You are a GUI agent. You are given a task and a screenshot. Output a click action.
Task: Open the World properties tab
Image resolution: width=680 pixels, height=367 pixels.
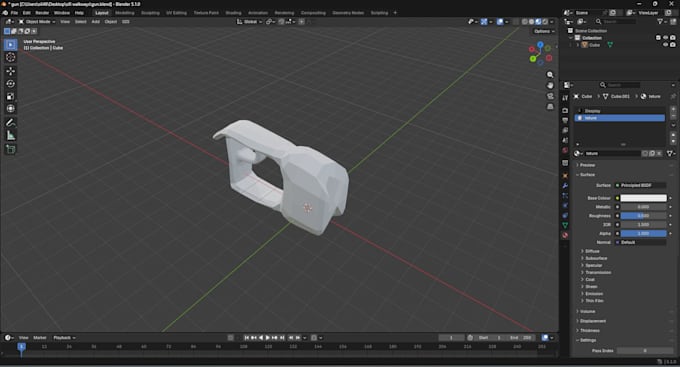(565, 150)
